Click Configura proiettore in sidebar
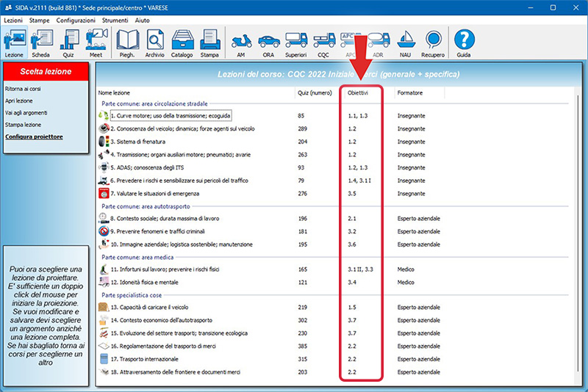The height and width of the screenshot is (392, 588). [x=34, y=137]
